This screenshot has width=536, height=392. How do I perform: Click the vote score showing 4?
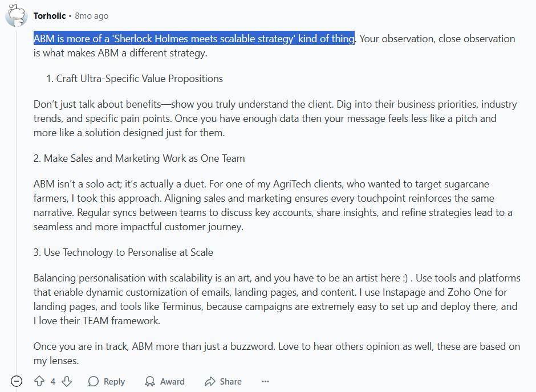(53, 381)
